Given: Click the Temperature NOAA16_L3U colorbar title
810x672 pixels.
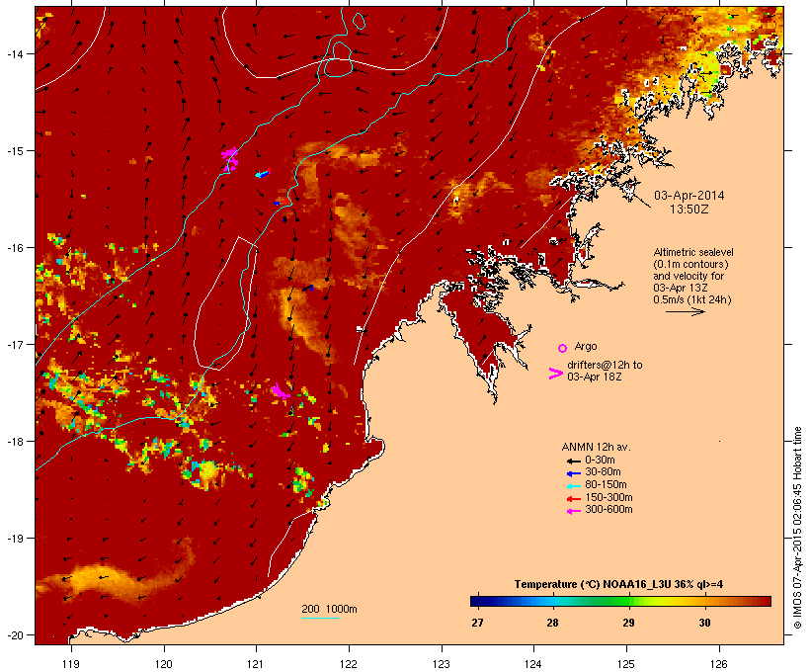Looking at the screenshot, I should [618, 585].
